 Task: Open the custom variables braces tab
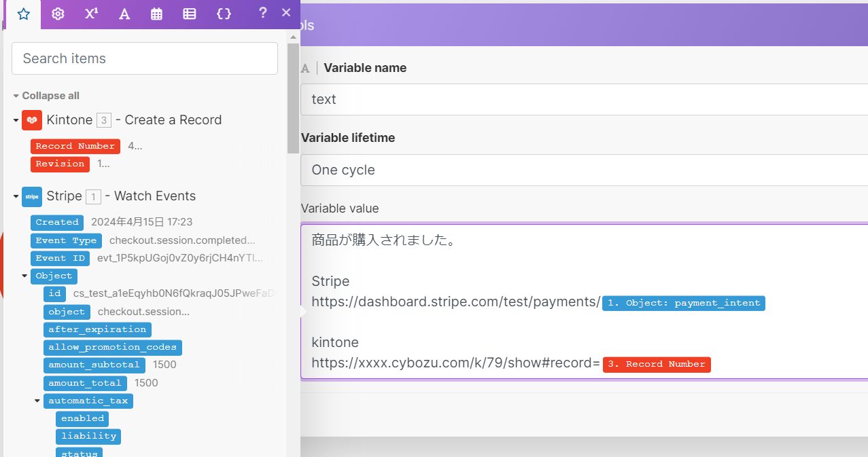(224, 14)
